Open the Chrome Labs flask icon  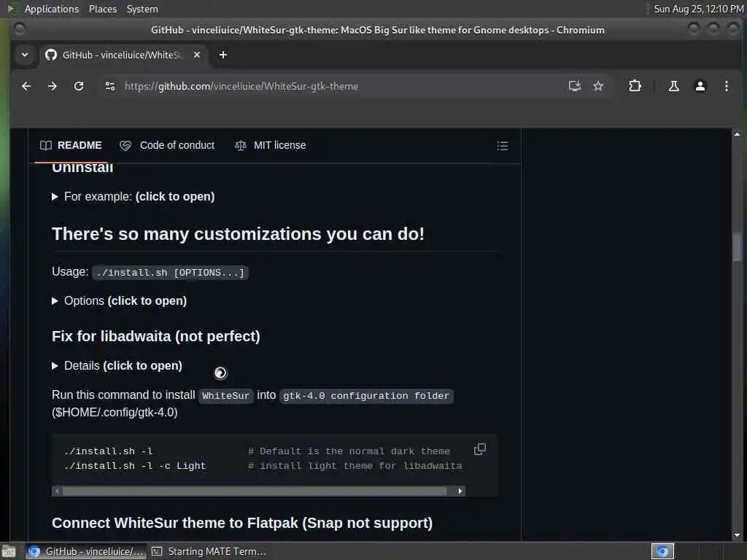tap(673, 86)
